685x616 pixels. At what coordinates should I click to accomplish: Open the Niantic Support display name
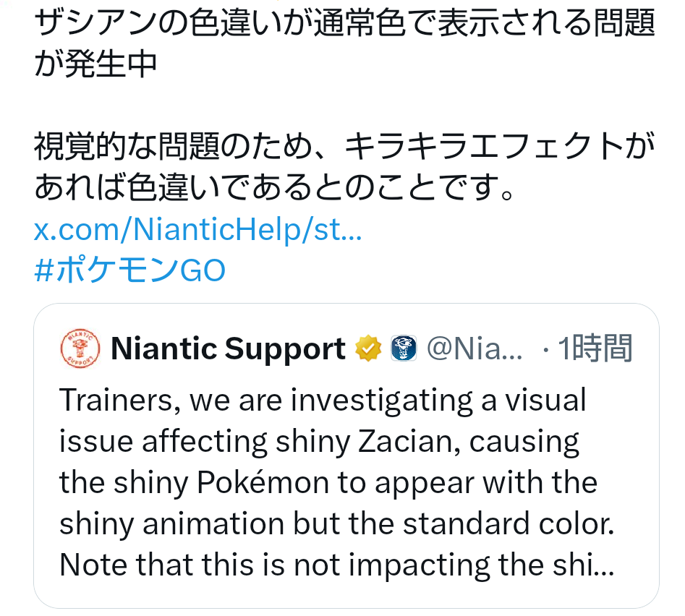coord(228,349)
